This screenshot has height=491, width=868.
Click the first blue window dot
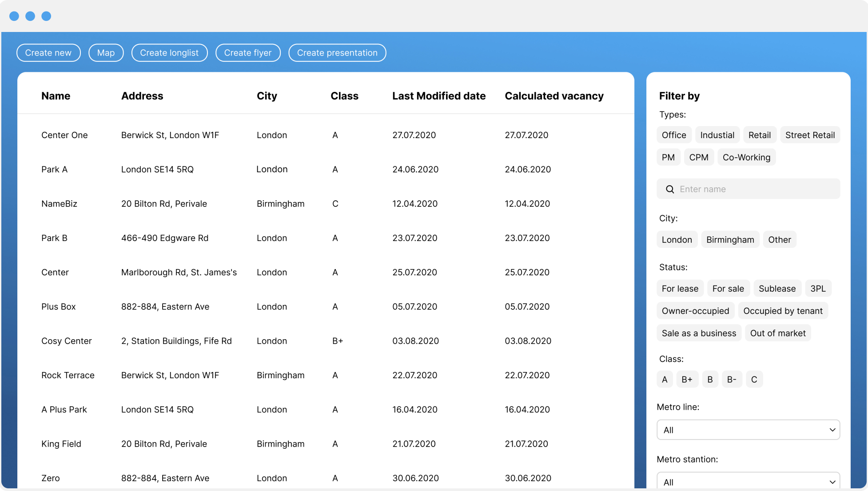14,16
